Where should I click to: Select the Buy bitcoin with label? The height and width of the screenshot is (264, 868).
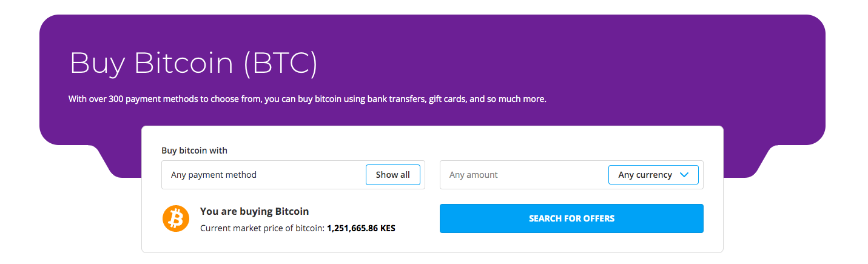tap(195, 151)
